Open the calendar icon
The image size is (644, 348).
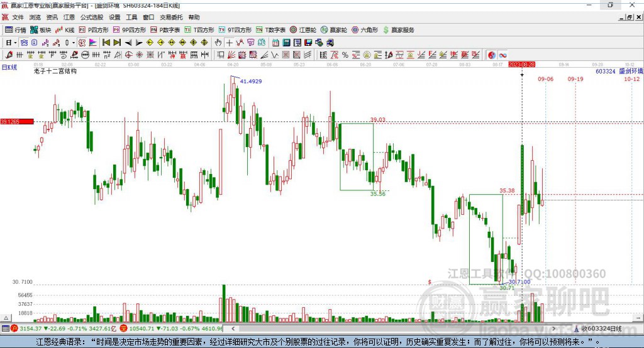pyautogui.click(x=275, y=43)
